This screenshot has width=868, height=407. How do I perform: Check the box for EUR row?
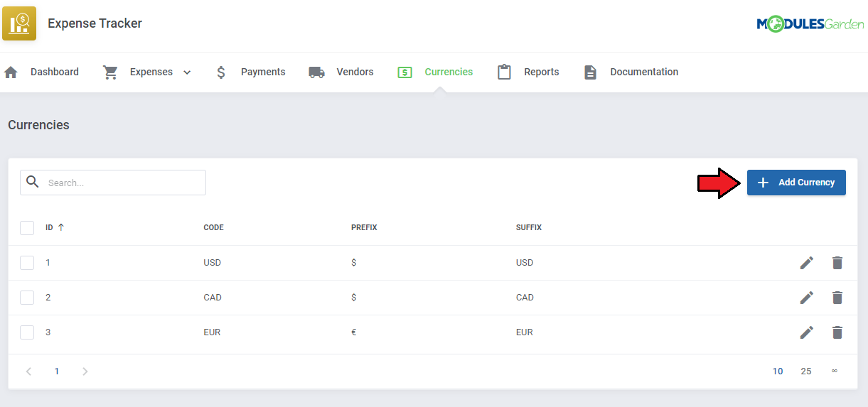pyautogui.click(x=27, y=332)
